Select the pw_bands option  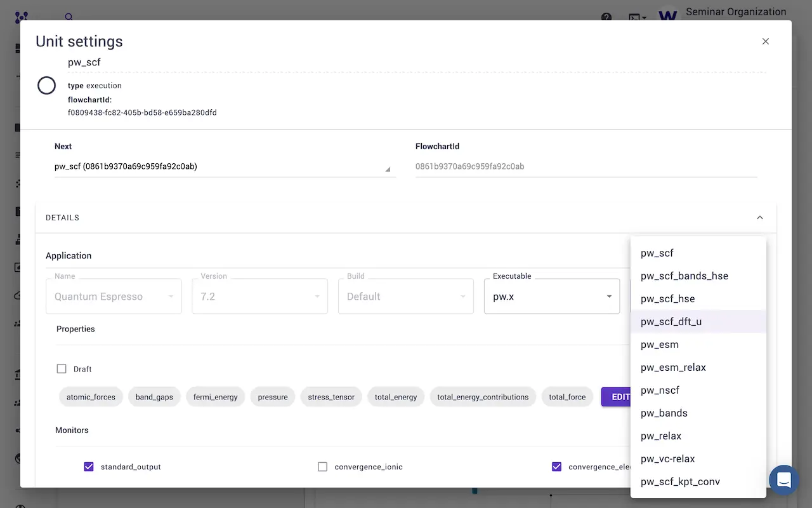[664, 413]
